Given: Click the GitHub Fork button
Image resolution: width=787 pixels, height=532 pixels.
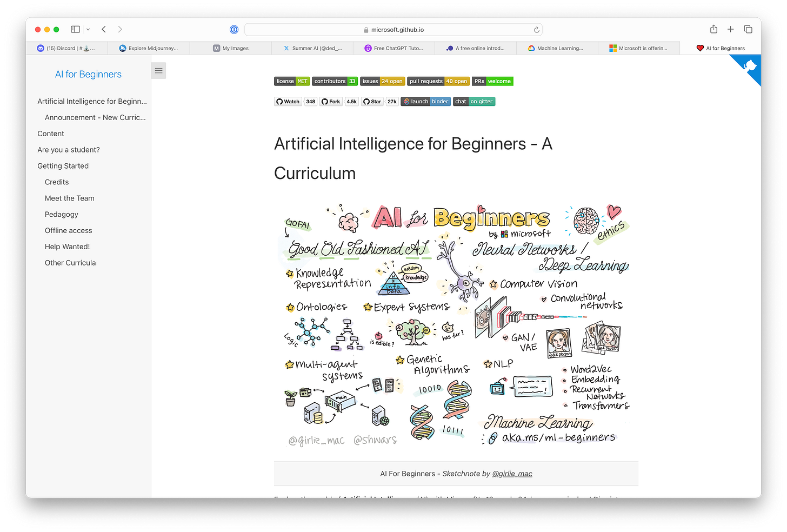Looking at the screenshot, I should coord(331,102).
